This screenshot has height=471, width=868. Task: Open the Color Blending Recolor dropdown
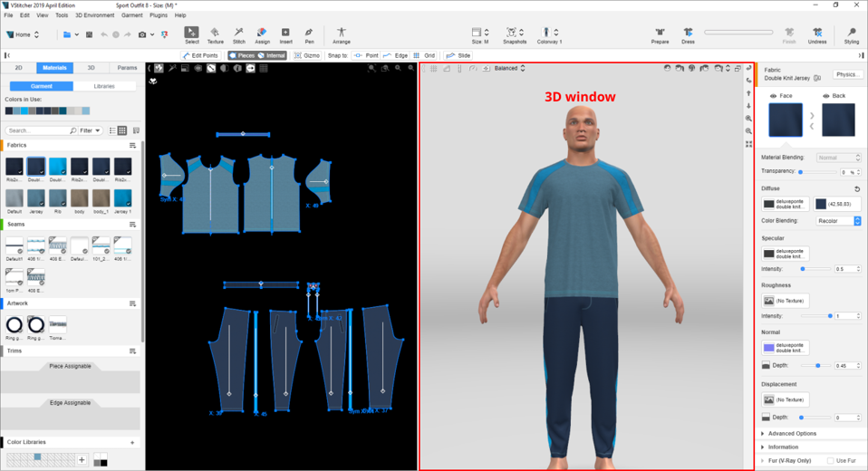click(x=838, y=221)
